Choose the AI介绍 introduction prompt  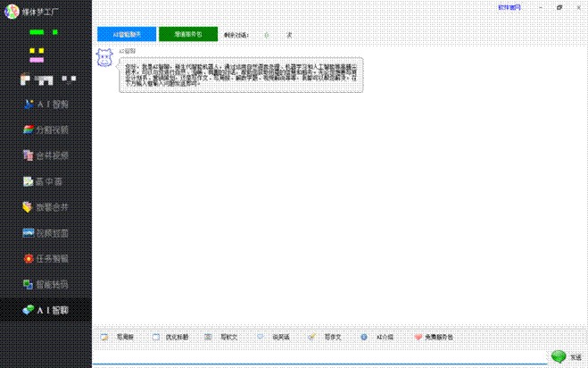377,338
